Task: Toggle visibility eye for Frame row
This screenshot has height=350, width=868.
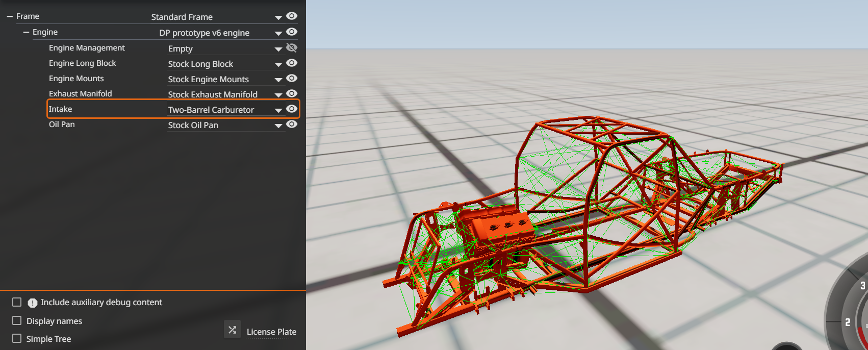Action: [292, 16]
